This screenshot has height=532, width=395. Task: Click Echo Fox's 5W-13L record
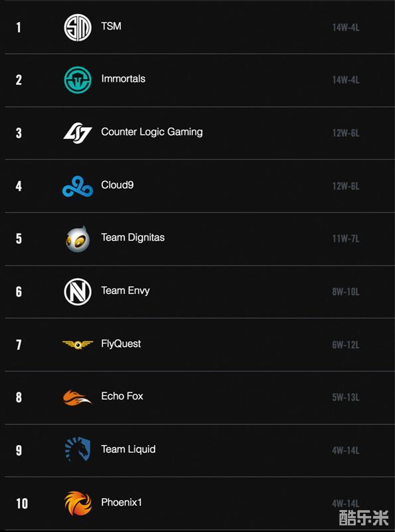point(346,397)
